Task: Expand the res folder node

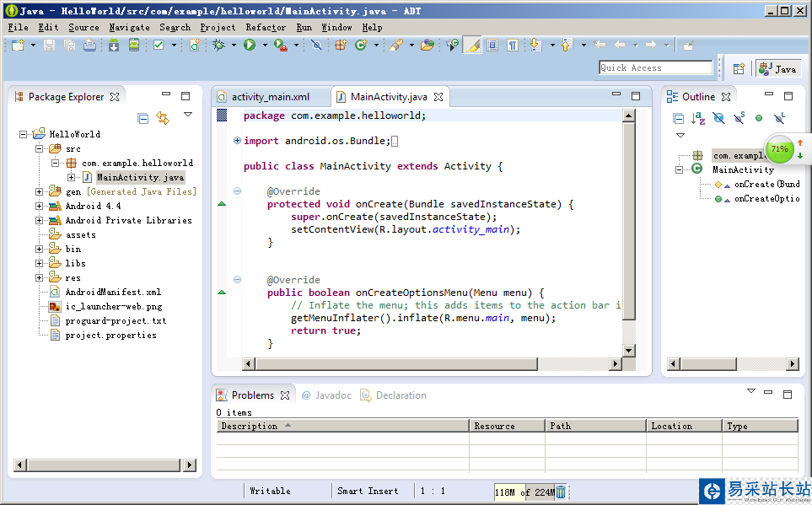Action: click(x=40, y=277)
